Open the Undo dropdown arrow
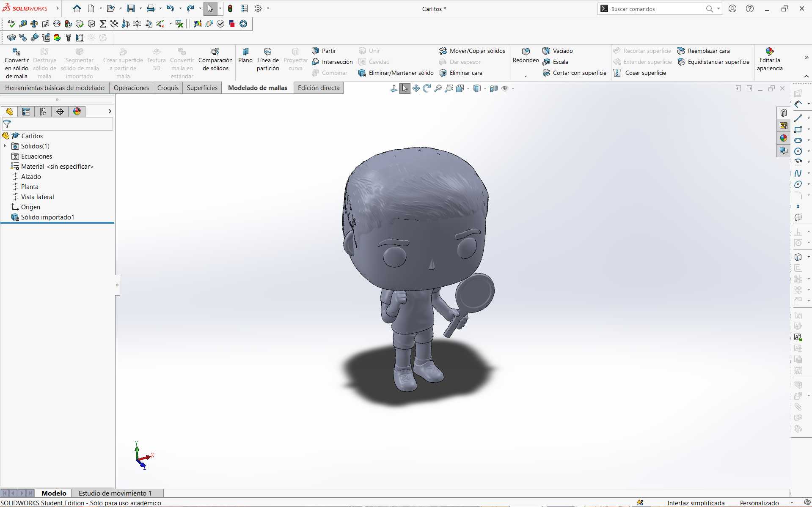The image size is (812, 507). point(180,8)
